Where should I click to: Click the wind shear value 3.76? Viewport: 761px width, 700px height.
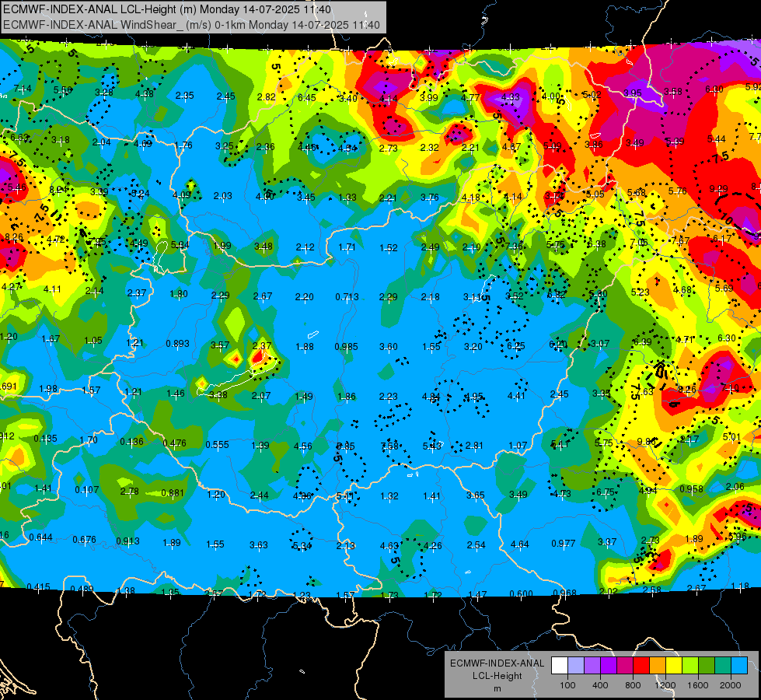pos(430,198)
